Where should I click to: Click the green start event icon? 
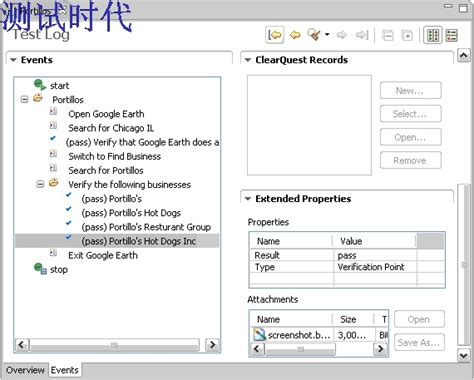point(40,85)
